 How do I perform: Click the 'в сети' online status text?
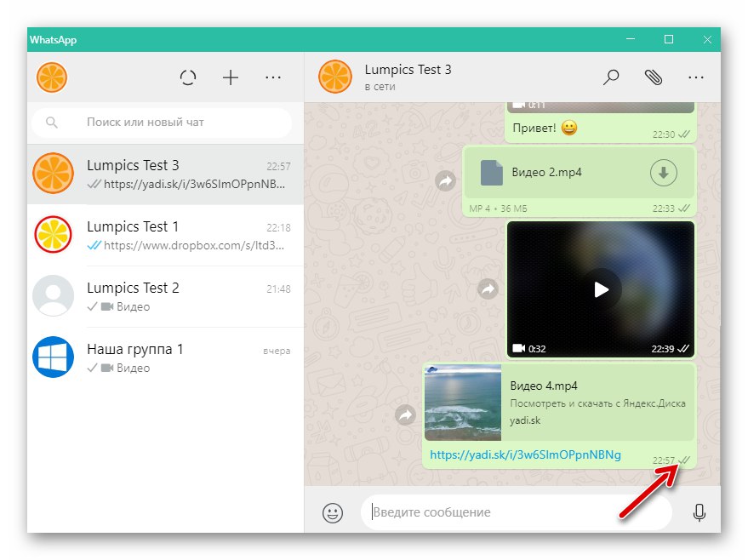pos(380,87)
